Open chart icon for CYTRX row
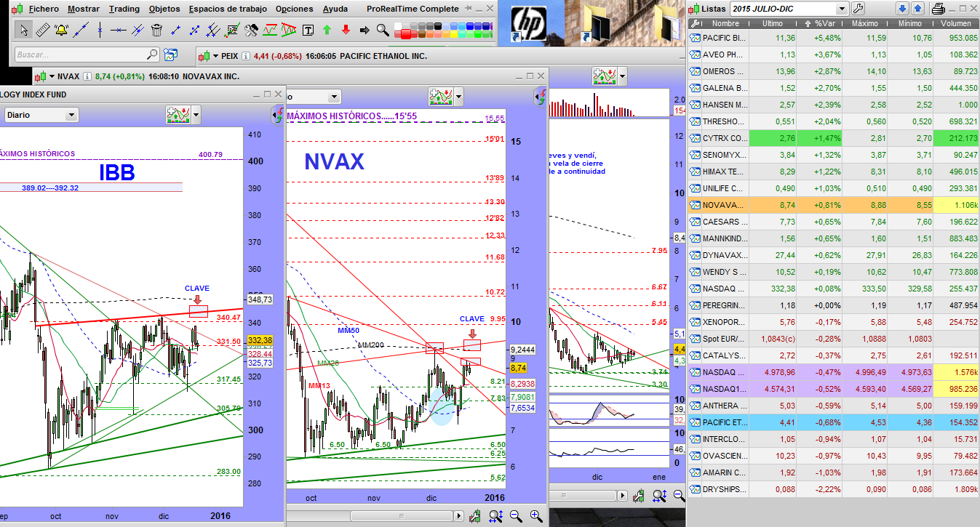 pyautogui.click(x=695, y=137)
